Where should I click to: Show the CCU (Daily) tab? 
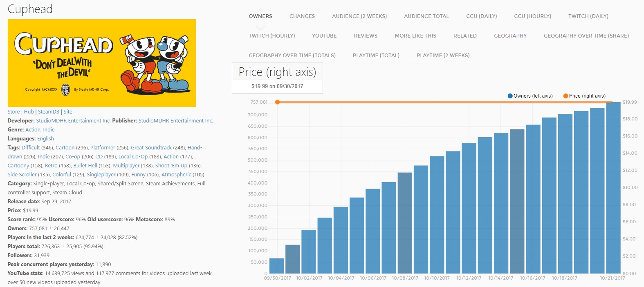(x=482, y=16)
